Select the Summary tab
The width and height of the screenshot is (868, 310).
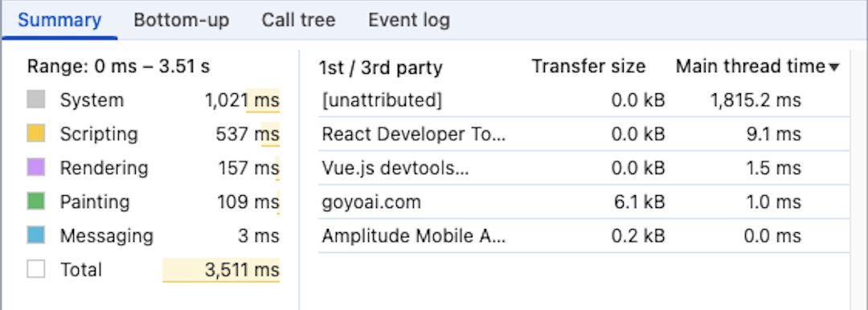click(x=59, y=21)
